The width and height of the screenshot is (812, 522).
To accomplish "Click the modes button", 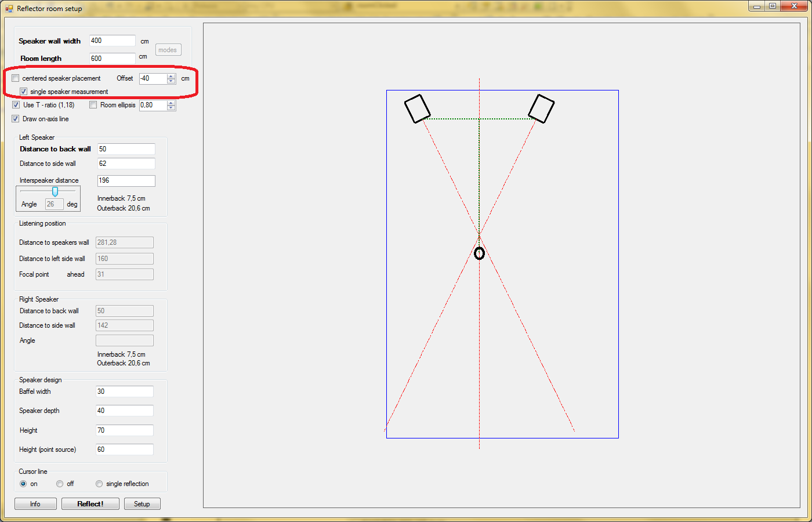I will pyautogui.click(x=168, y=50).
